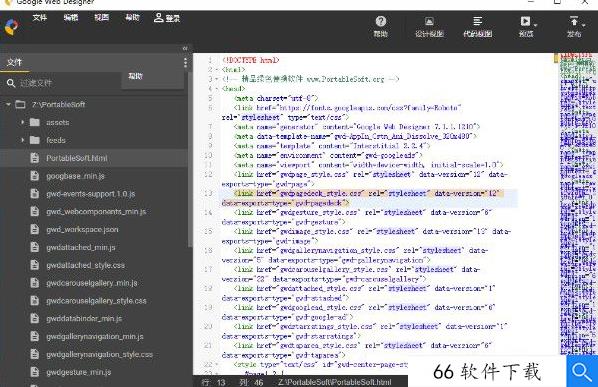Open the files panel three-dot menu
Screen dimensions: 598x387
coord(185,63)
